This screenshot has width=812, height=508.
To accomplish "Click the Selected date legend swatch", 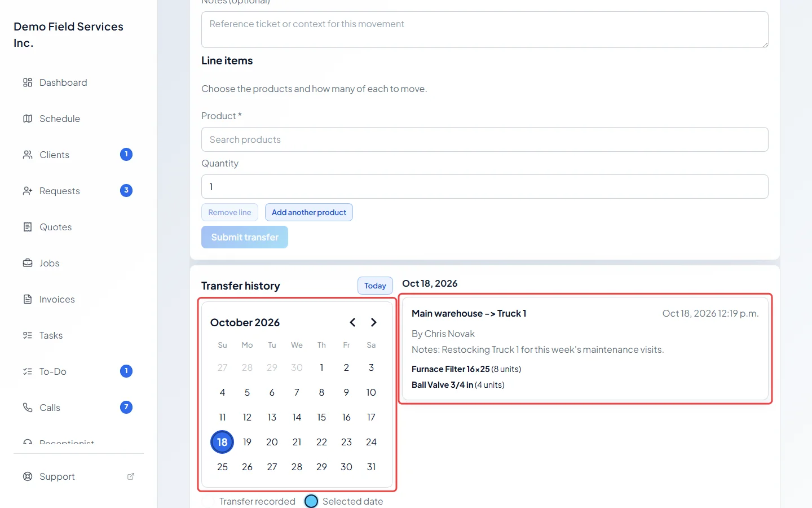I will (311, 501).
